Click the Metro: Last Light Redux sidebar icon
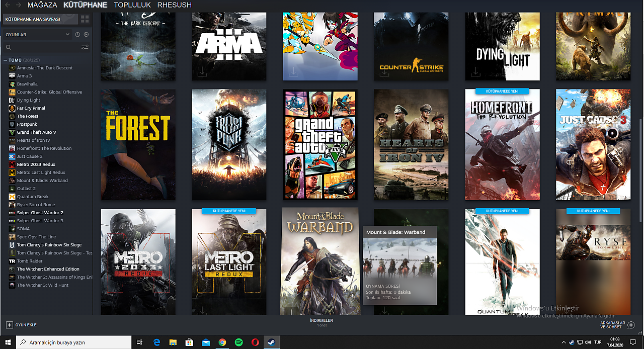 (12, 172)
